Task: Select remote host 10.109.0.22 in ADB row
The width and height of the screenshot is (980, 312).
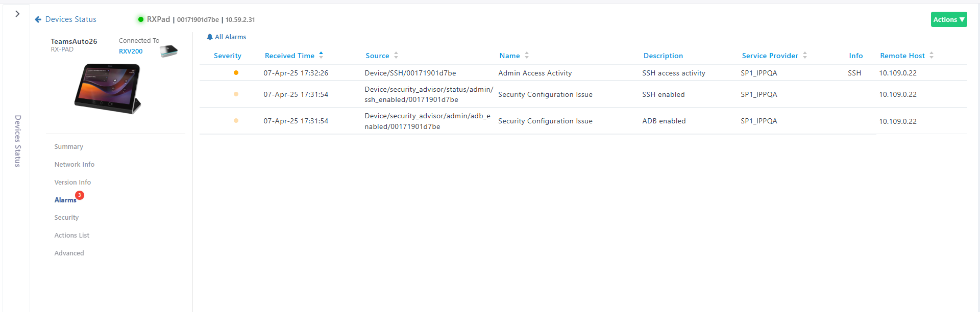Action: click(x=898, y=121)
